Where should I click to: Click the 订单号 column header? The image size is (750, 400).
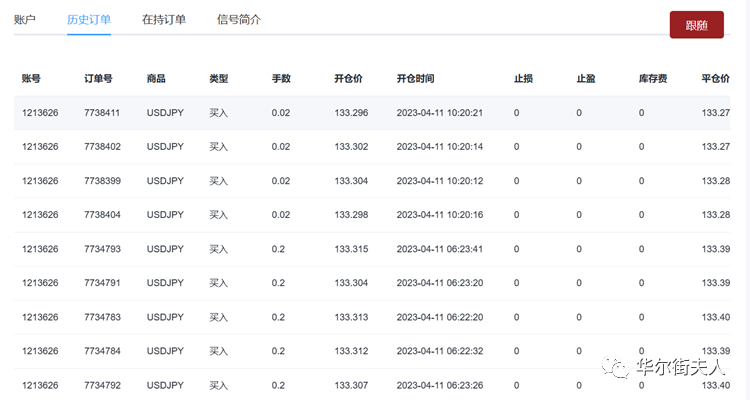coord(99,78)
